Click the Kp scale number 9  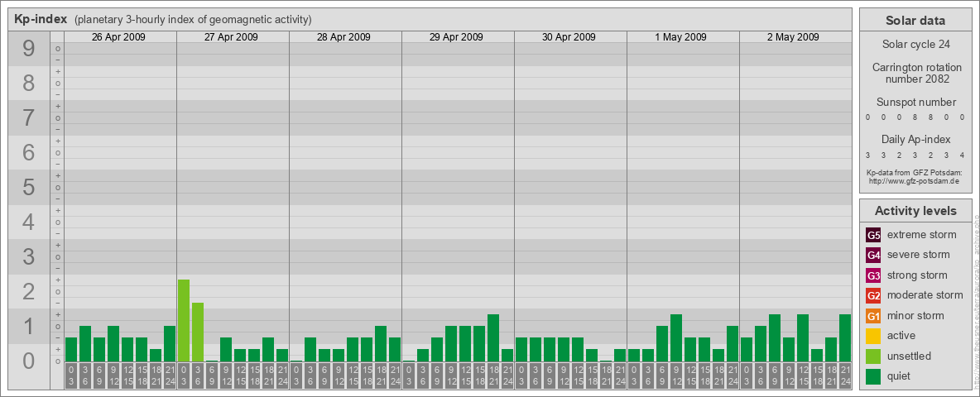pyautogui.click(x=29, y=48)
